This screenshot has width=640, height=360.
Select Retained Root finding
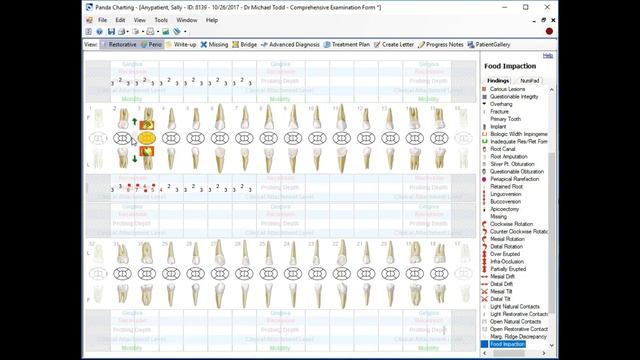[x=506, y=187]
